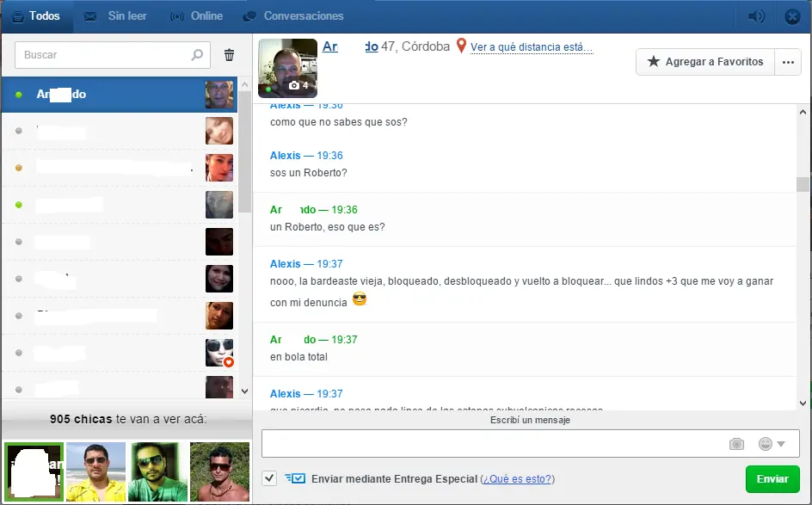Click the first green-bordered promo photo
Viewport: 812px width, 505px height.
click(x=34, y=471)
